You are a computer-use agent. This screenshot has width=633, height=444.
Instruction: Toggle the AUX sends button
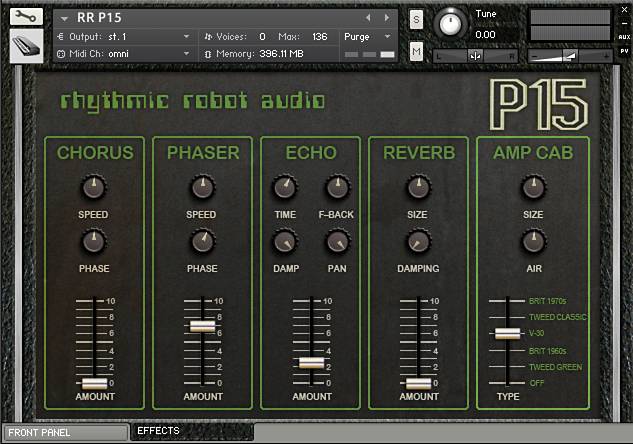pos(624,37)
